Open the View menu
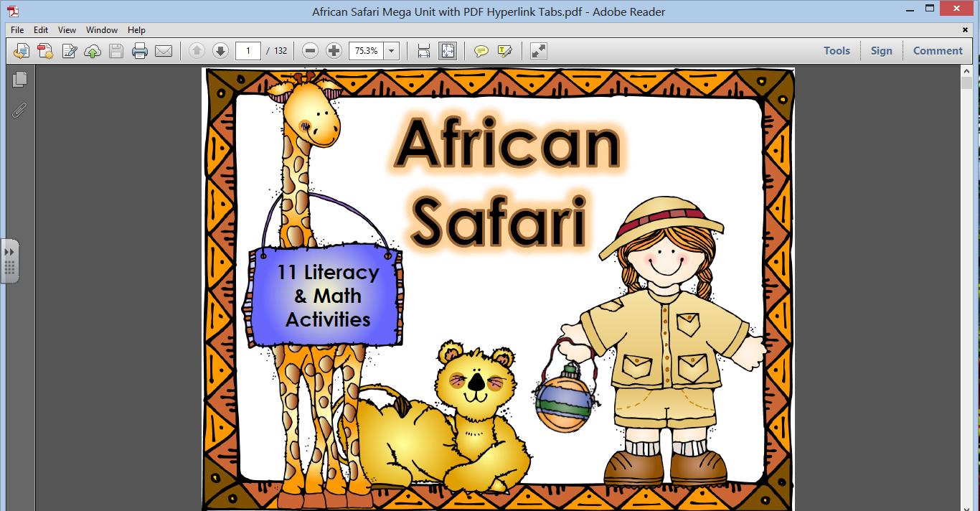980x511 pixels. (x=66, y=30)
